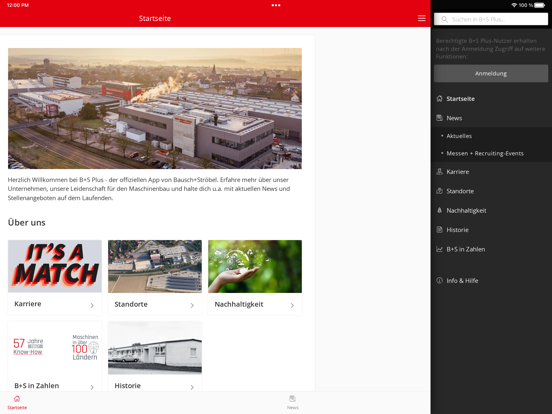
Task: Tap the News icon in bottom bar
Action: pyautogui.click(x=292, y=399)
